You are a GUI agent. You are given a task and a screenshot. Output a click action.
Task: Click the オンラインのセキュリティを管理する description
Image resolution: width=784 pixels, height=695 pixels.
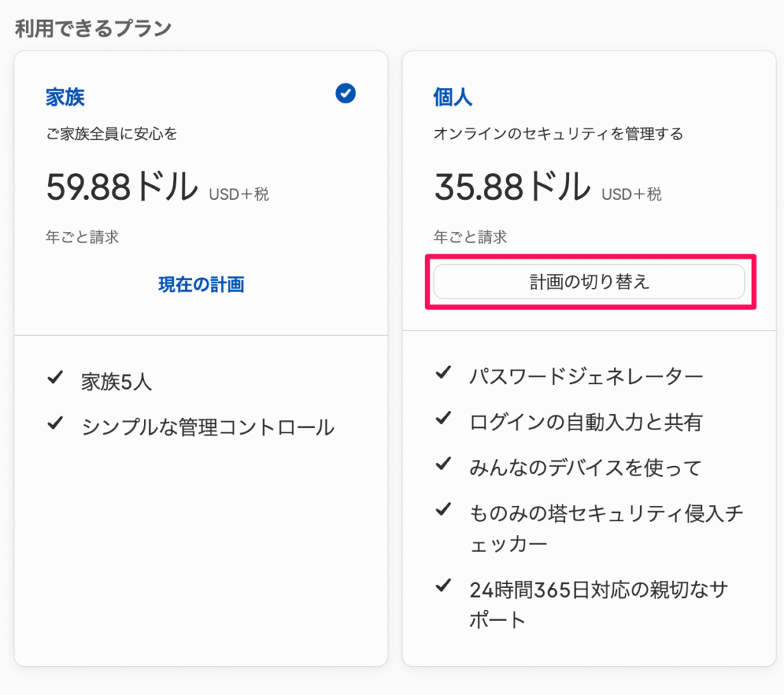[558, 134]
